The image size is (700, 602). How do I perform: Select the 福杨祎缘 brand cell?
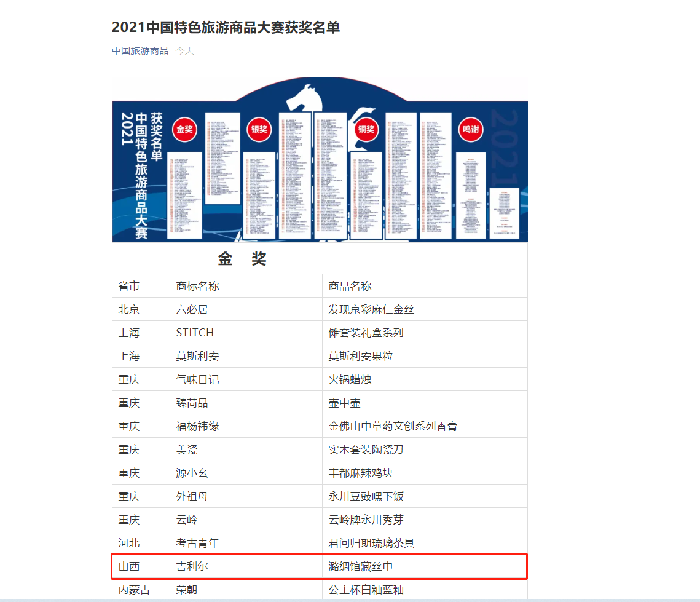pos(246,426)
